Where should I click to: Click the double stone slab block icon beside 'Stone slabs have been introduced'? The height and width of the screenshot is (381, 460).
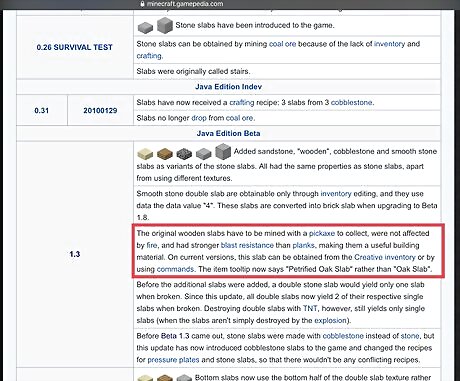tap(165, 25)
